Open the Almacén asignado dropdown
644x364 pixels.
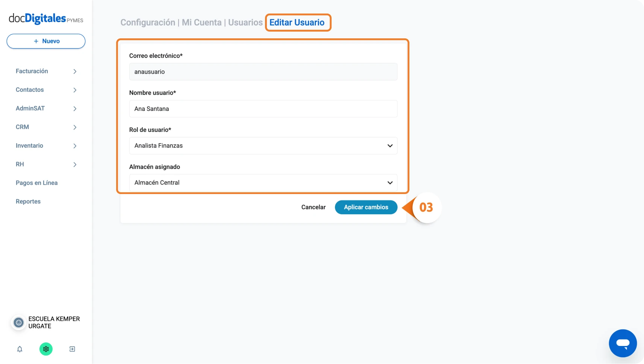pyautogui.click(x=263, y=182)
